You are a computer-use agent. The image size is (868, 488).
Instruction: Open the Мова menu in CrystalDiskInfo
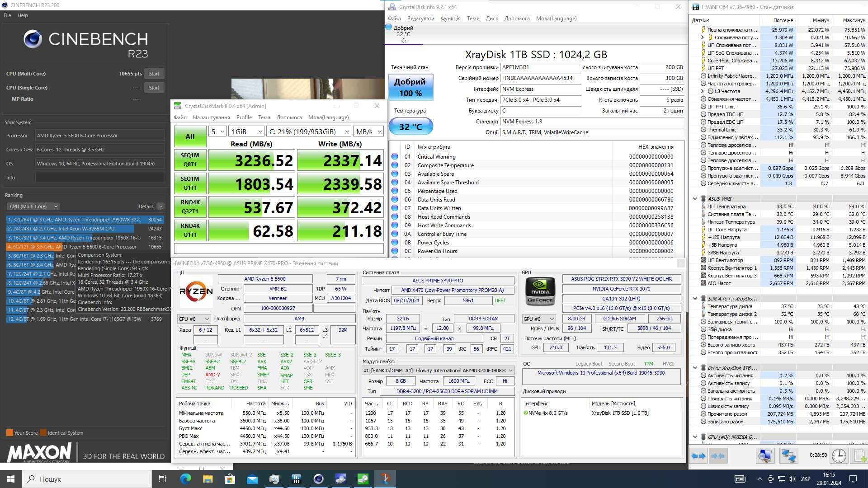click(556, 19)
